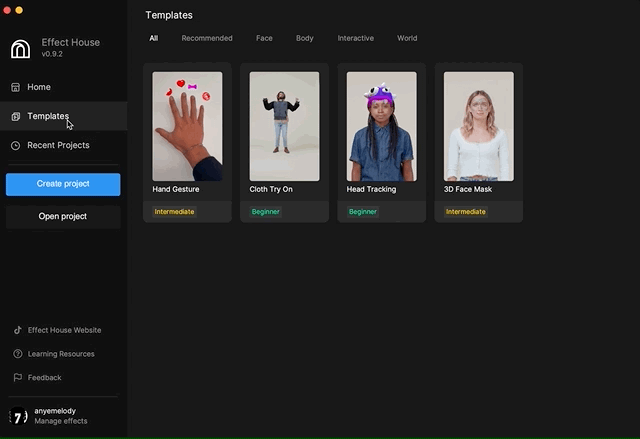
Task: Click the yellow minimize window button
Action: 19,10
